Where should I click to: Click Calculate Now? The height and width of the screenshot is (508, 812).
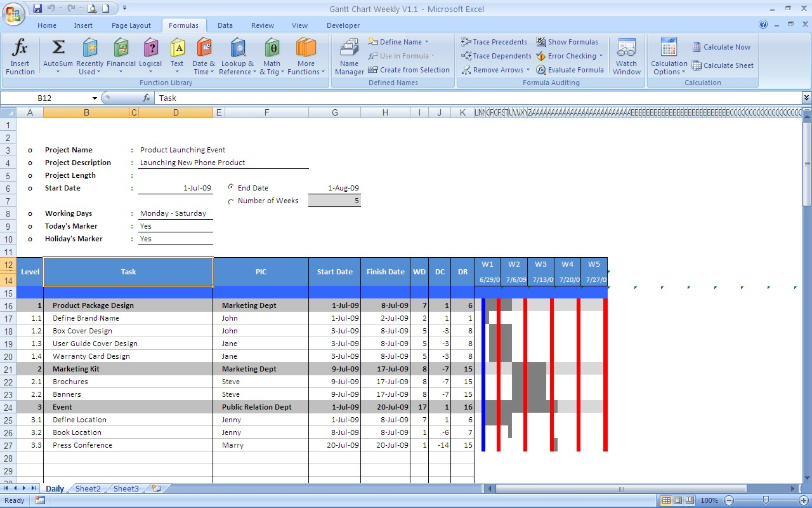[721, 47]
